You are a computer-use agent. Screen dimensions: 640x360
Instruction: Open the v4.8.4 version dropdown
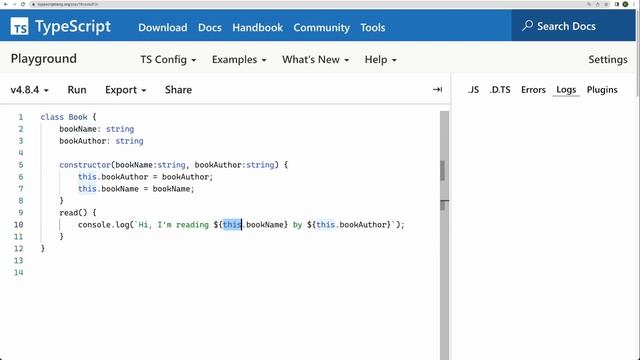pyautogui.click(x=29, y=90)
